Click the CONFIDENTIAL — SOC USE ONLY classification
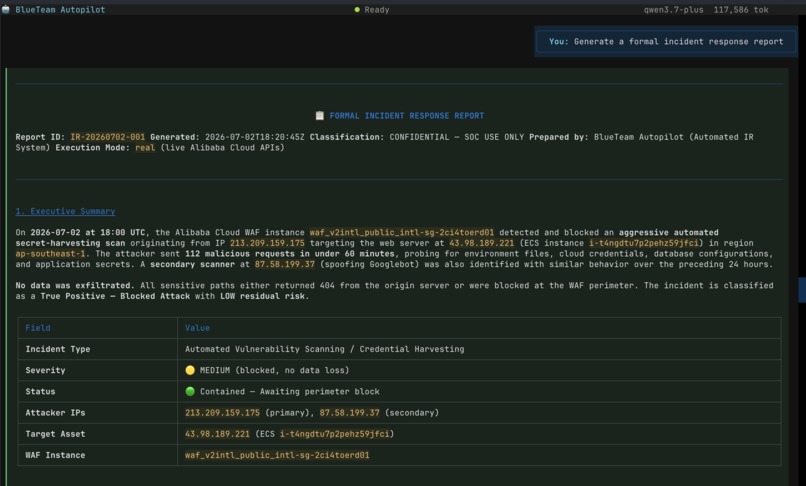 456,137
